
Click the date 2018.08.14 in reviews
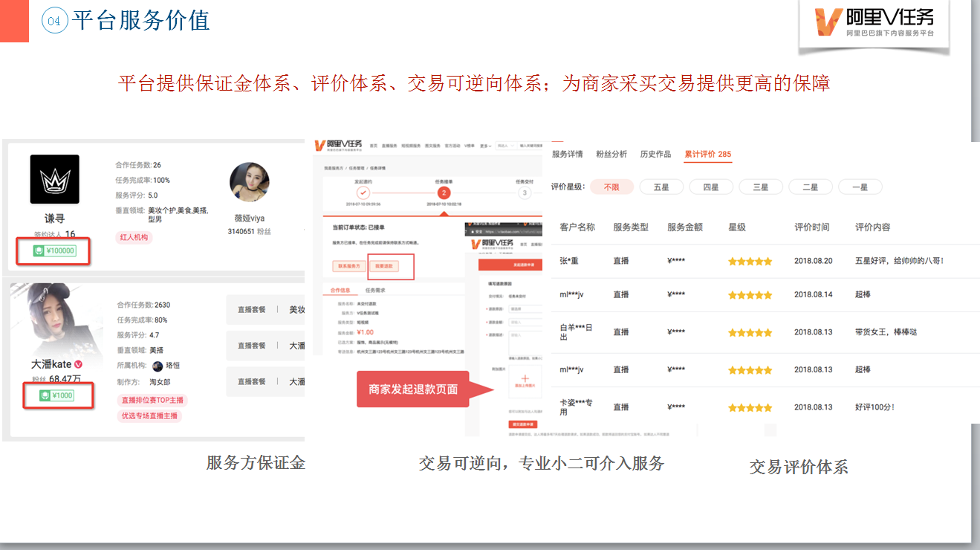814,294
